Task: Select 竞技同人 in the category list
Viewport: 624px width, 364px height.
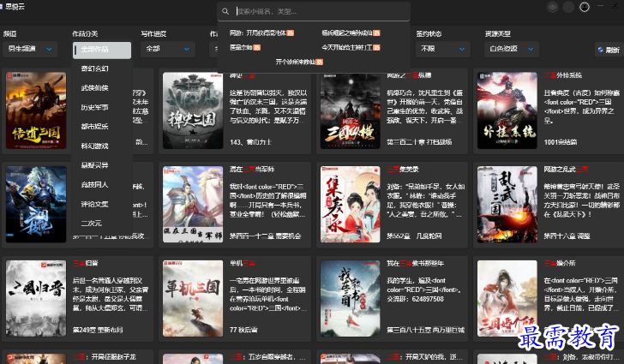Action: pyautogui.click(x=102, y=185)
